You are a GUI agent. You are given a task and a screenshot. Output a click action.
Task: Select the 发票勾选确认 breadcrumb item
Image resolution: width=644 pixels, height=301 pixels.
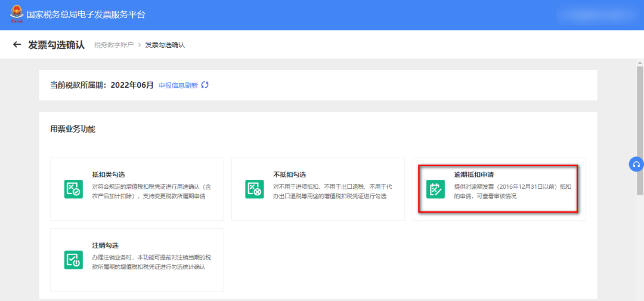tap(165, 45)
